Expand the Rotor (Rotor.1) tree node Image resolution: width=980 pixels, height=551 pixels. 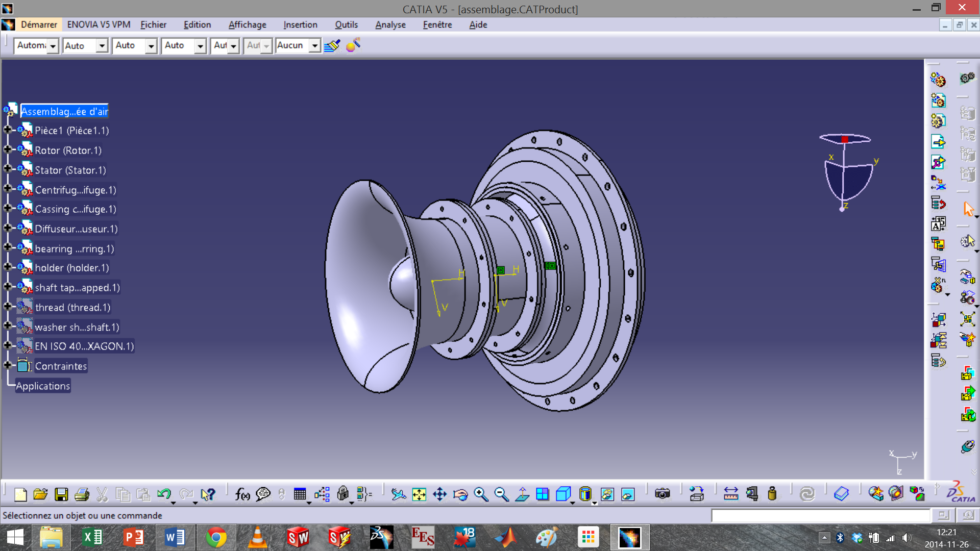coord(7,149)
